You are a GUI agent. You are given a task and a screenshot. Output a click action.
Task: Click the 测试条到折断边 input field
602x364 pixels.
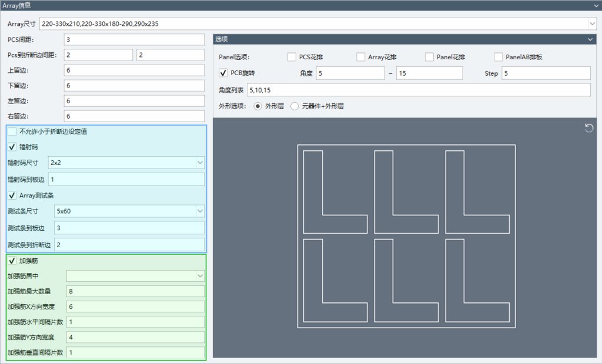point(129,245)
